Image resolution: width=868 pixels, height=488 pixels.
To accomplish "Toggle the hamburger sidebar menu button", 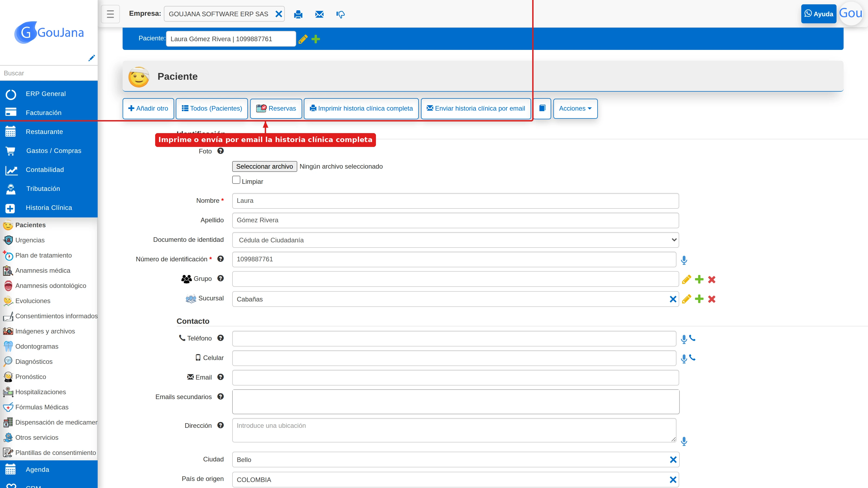I will pos(110,14).
